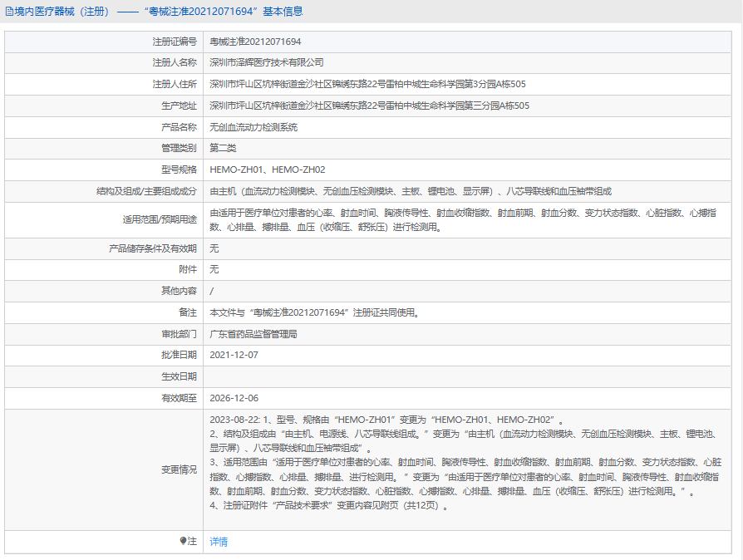743x560 pixels.
Task: Open the 详情 link
Action: (219, 542)
